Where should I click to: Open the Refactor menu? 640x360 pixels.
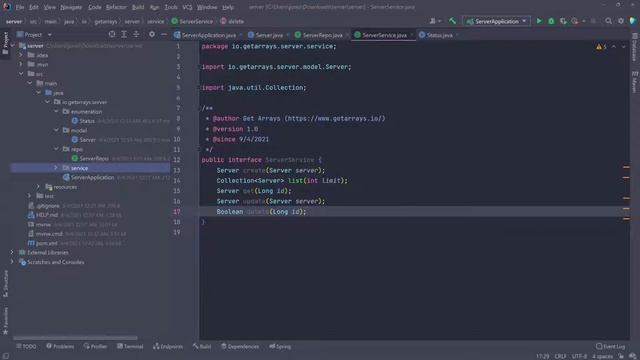pos(116,7)
